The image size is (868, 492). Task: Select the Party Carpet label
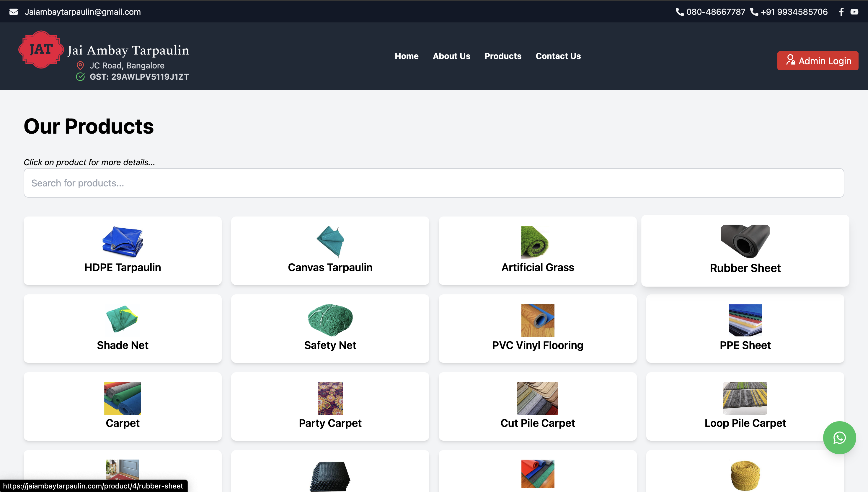(x=330, y=423)
